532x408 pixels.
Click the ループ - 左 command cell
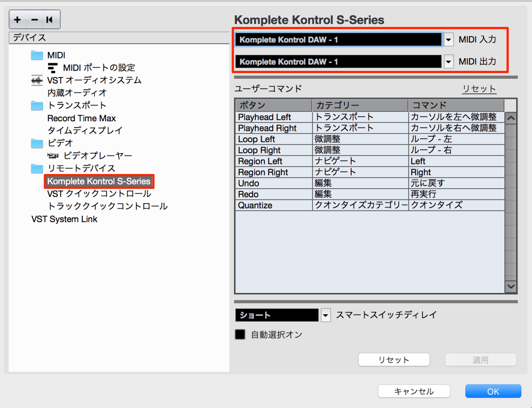click(457, 139)
